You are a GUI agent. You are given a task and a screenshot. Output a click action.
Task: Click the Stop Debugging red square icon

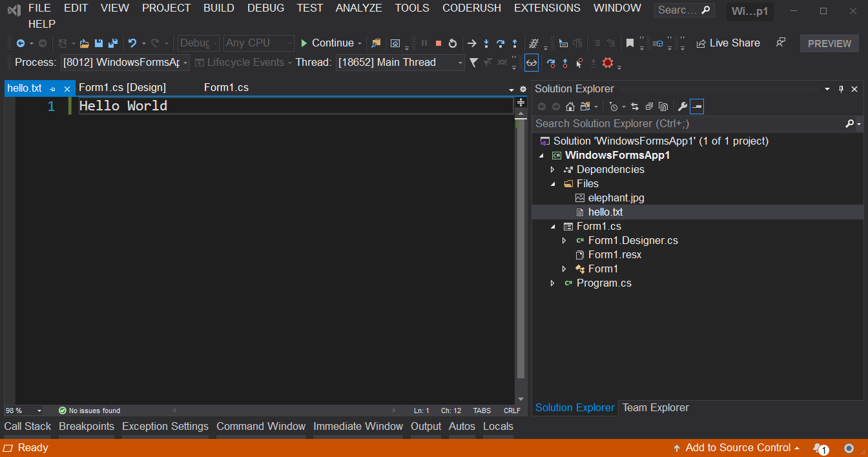click(x=439, y=43)
